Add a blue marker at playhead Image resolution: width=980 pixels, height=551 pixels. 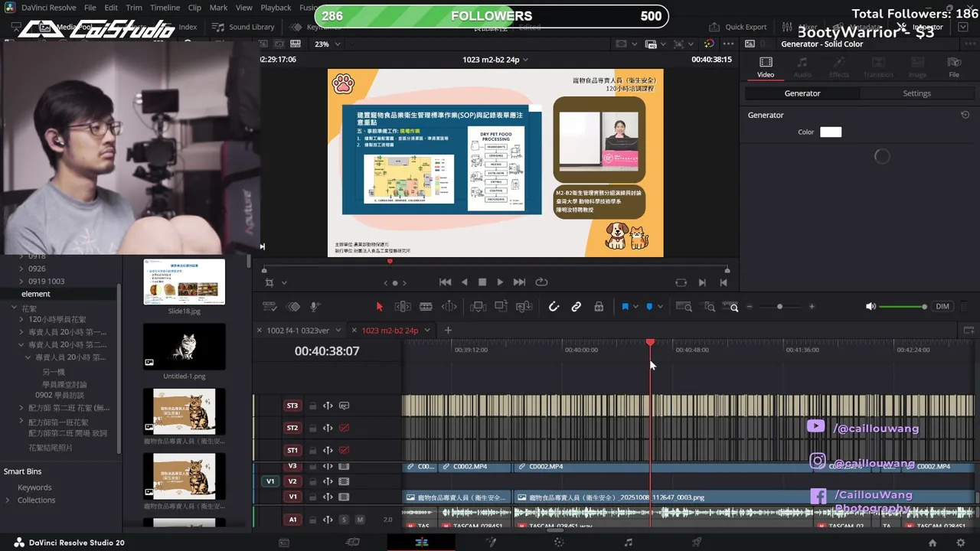[649, 307]
